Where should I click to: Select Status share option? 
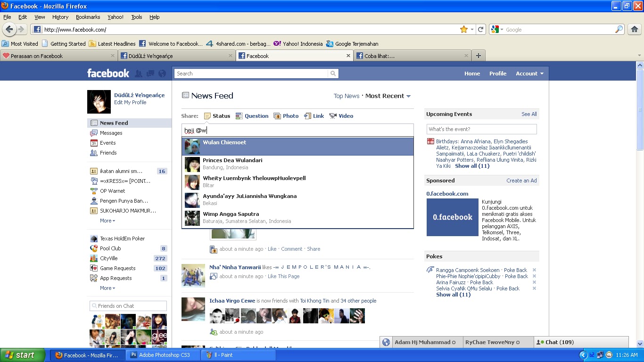[x=217, y=116]
